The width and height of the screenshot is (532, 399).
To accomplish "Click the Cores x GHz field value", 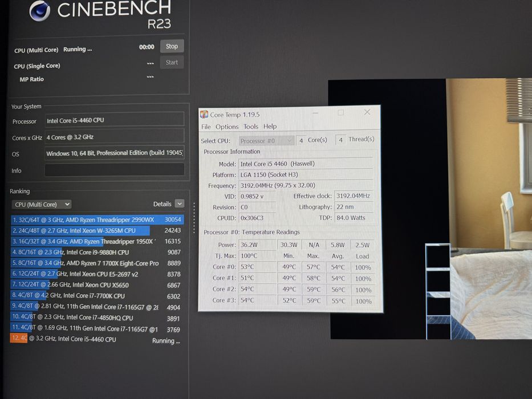I will pos(115,136).
